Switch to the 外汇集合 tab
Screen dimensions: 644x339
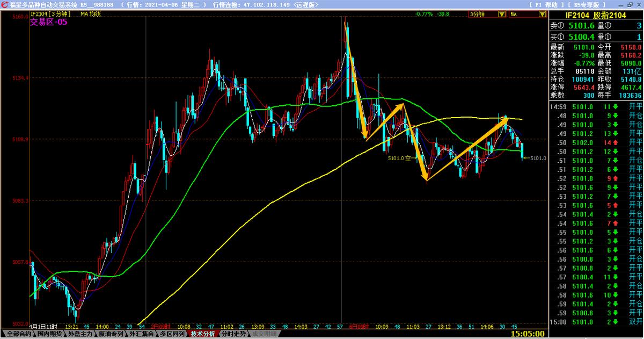click(x=142, y=334)
